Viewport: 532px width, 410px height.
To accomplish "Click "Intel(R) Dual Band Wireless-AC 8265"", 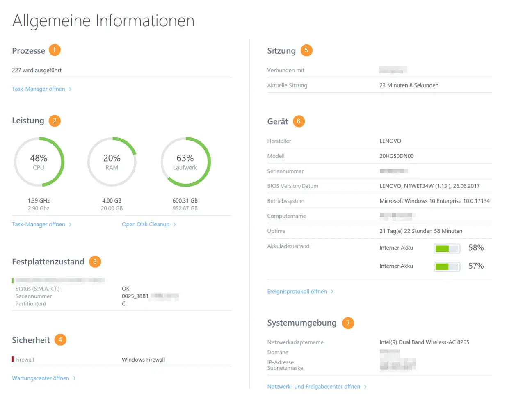I will (425, 342).
